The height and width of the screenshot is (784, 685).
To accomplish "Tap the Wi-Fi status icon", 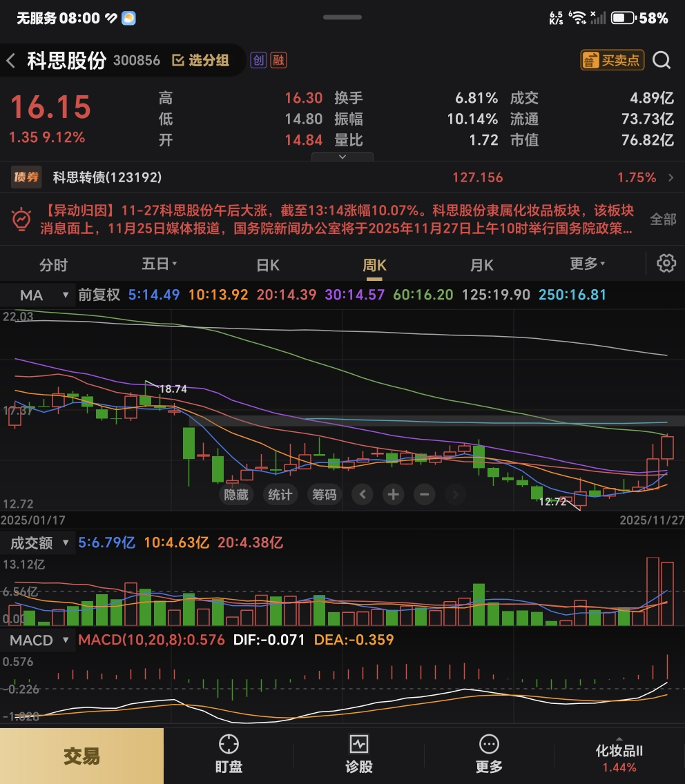I will click(x=579, y=18).
